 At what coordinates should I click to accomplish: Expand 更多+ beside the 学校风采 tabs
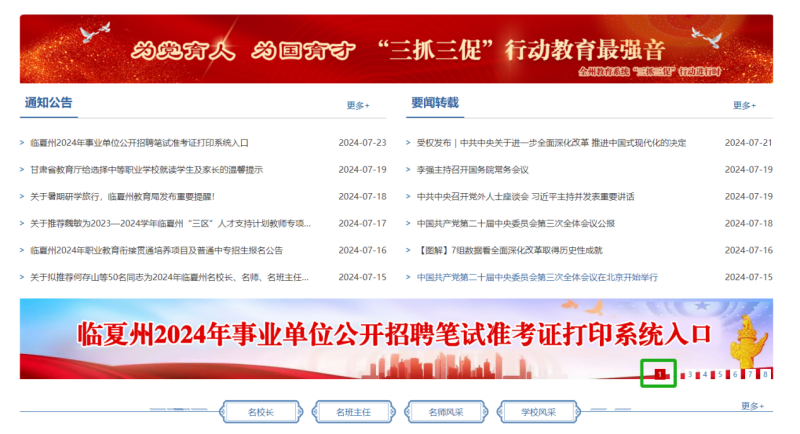pos(751,406)
